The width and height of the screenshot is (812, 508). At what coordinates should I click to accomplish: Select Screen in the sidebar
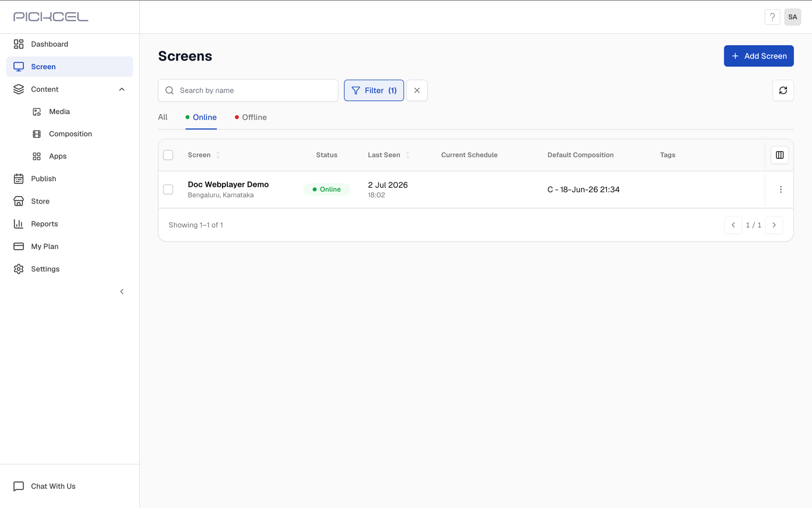(x=69, y=67)
